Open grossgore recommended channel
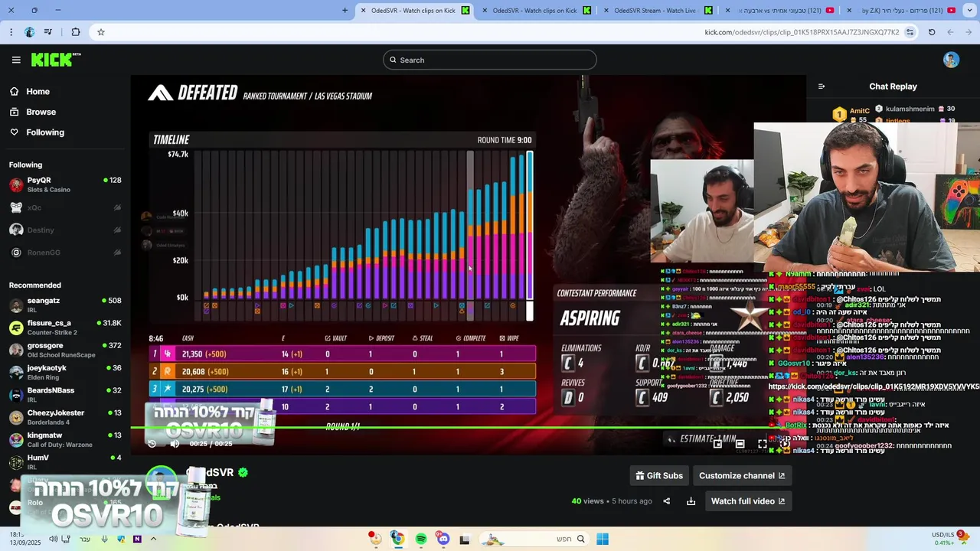The height and width of the screenshot is (551, 980). (x=65, y=350)
